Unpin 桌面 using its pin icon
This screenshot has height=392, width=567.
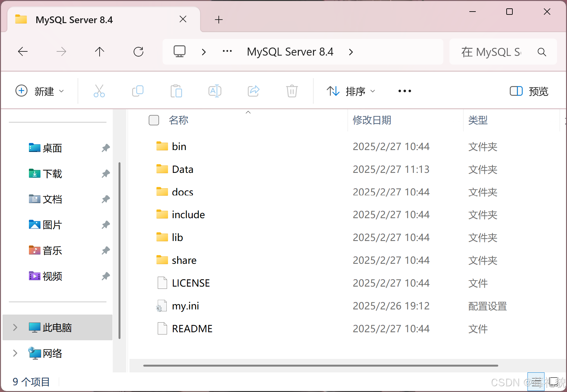click(106, 148)
